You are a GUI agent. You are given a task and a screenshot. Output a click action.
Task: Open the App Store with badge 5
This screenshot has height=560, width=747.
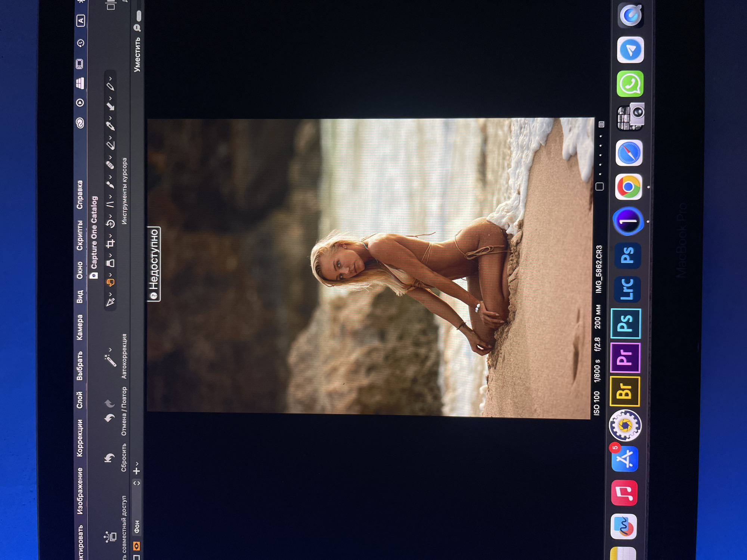pyautogui.click(x=624, y=458)
